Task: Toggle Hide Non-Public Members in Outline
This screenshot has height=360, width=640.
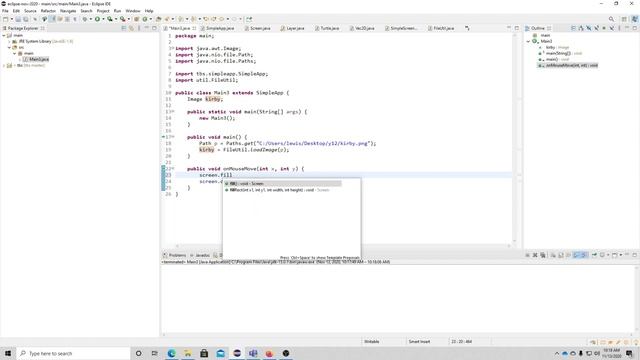Action: coord(604,28)
